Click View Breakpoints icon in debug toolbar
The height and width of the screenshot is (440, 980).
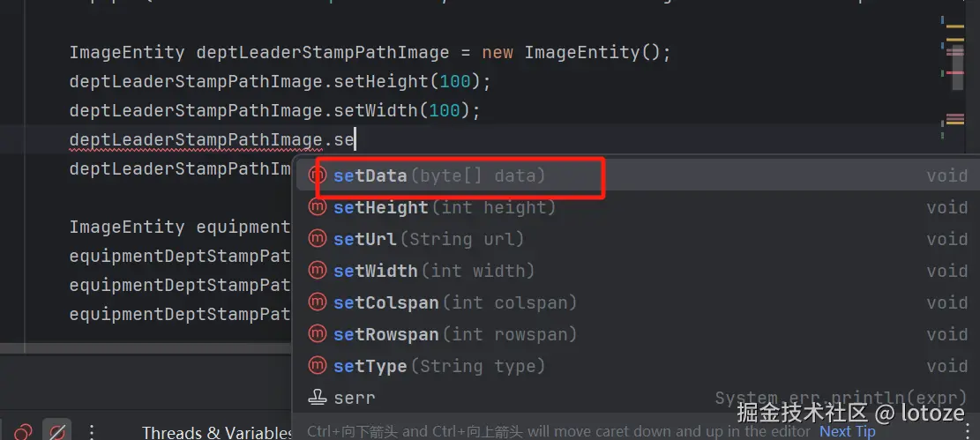[24, 432]
